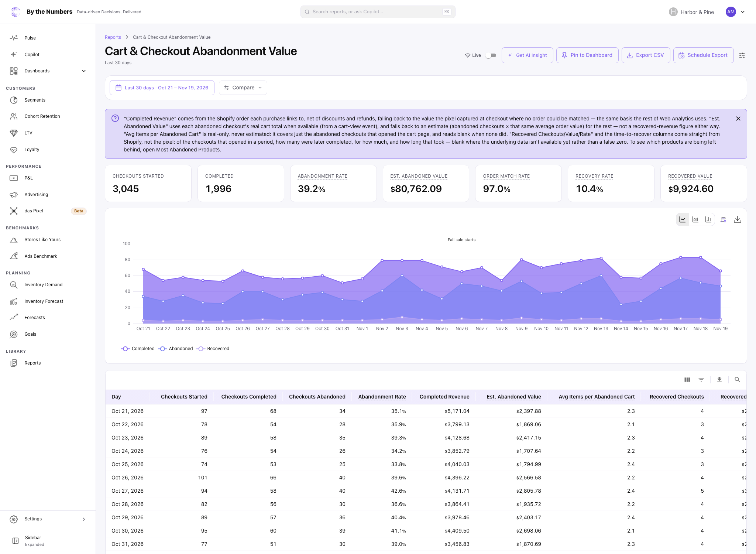Open das Pixel beta item
Viewport: 756px width, 554px height.
click(48, 211)
